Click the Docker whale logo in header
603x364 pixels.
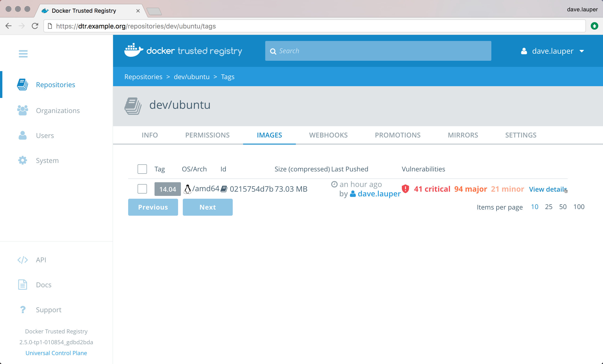[x=133, y=50]
